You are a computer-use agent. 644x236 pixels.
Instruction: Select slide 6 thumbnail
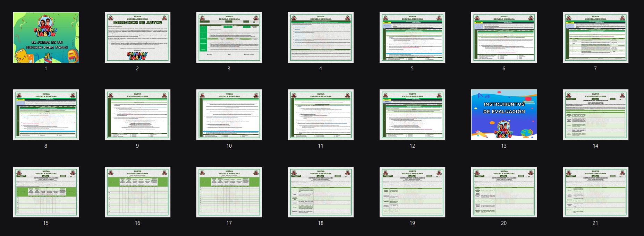click(504, 37)
